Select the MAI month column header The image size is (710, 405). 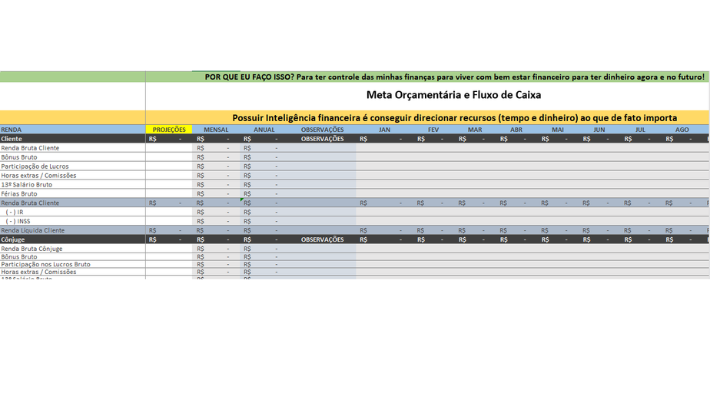pos(557,130)
